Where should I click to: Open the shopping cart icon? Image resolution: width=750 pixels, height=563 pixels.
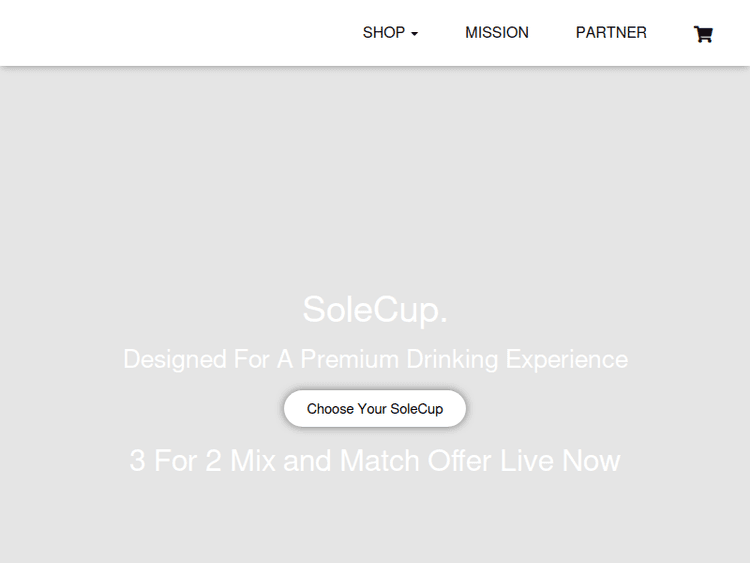(x=703, y=33)
